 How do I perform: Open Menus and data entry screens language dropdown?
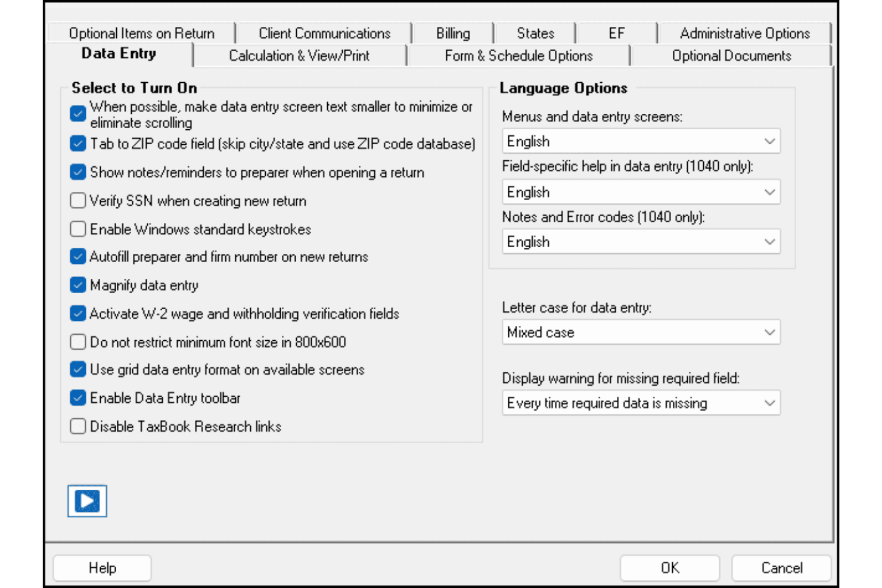(x=641, y=142)
